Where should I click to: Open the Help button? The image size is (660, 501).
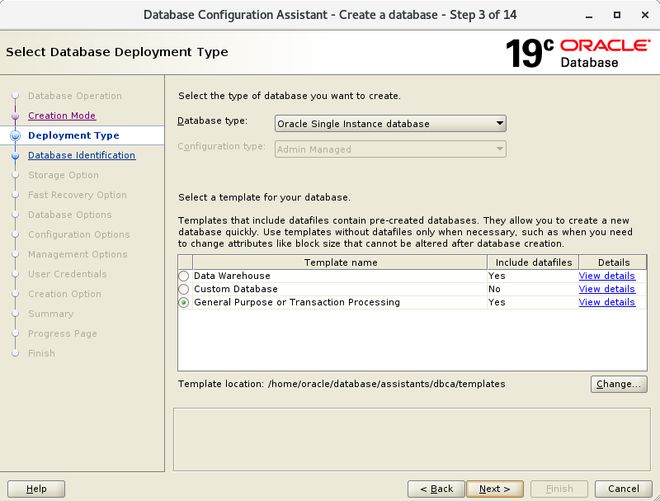point(36,489)
